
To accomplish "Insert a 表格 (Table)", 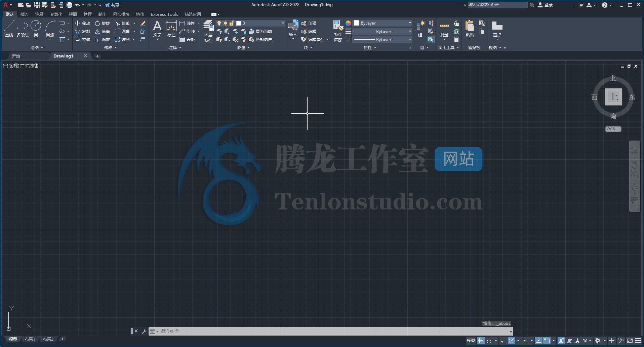I will 187,39.
